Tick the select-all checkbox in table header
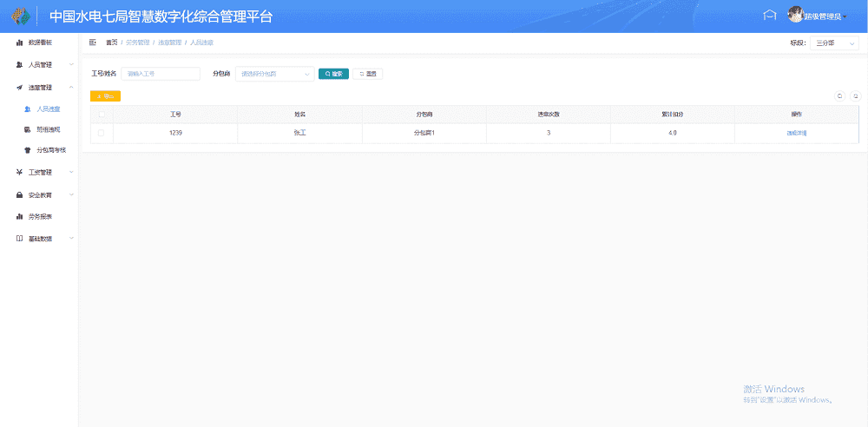The image size is (868, 427). (102, 114)
